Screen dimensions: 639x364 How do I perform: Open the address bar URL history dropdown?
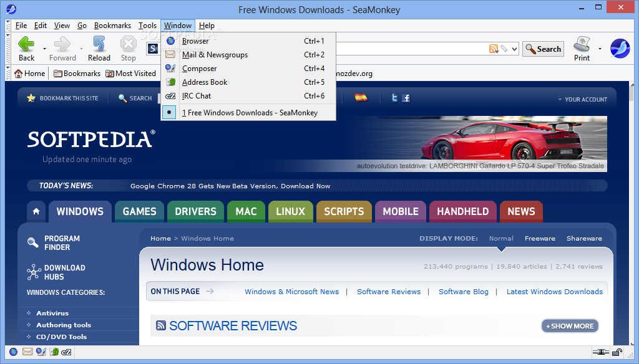(514, 49)
